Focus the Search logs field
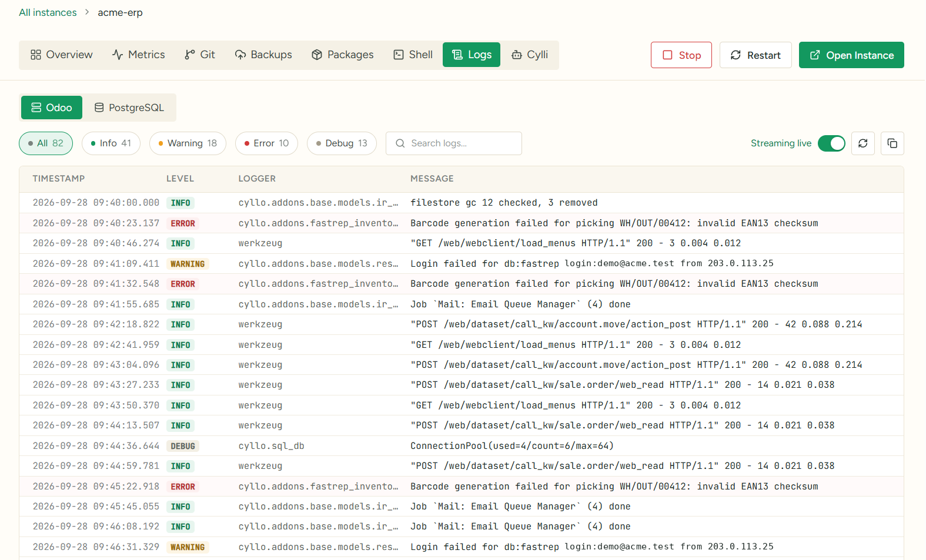This screenshot has height=560, width=926. click(454, 143)
